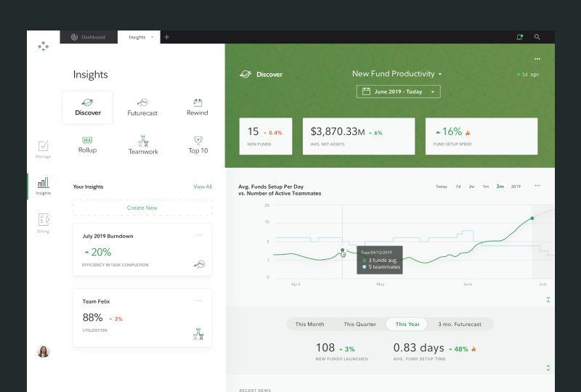This screenshot has width=581, height=392.
Task: Select the Futurecast insight tile
Action: (x=142, y=107)
